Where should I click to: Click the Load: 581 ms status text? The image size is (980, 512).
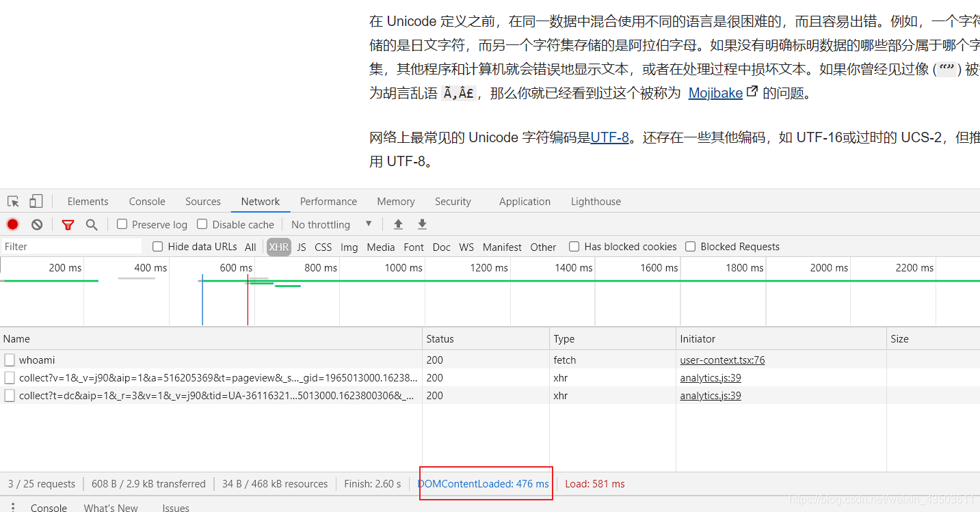(595, 484)
